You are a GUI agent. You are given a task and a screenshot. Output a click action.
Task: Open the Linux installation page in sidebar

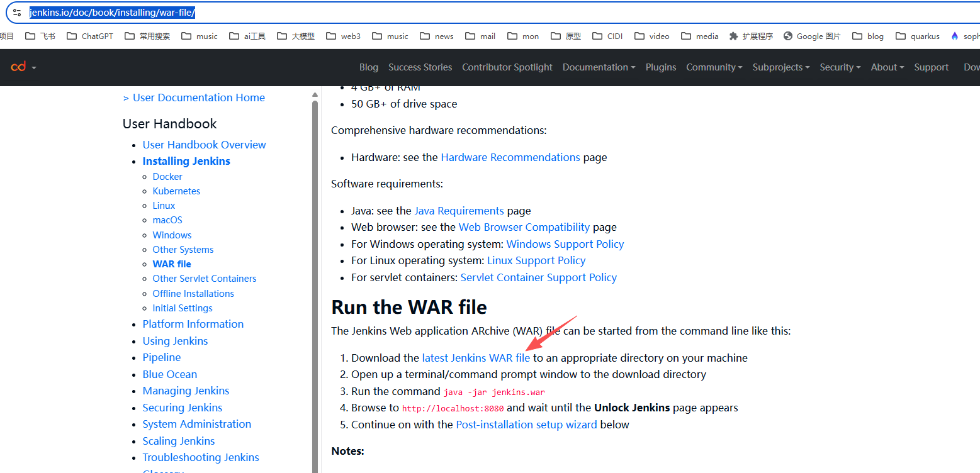pos(164,206)
